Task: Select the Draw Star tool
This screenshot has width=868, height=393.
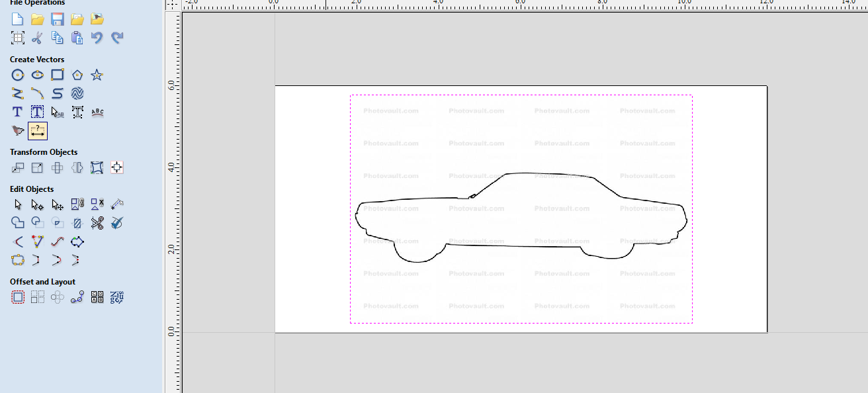Action: tap(97, 75)
